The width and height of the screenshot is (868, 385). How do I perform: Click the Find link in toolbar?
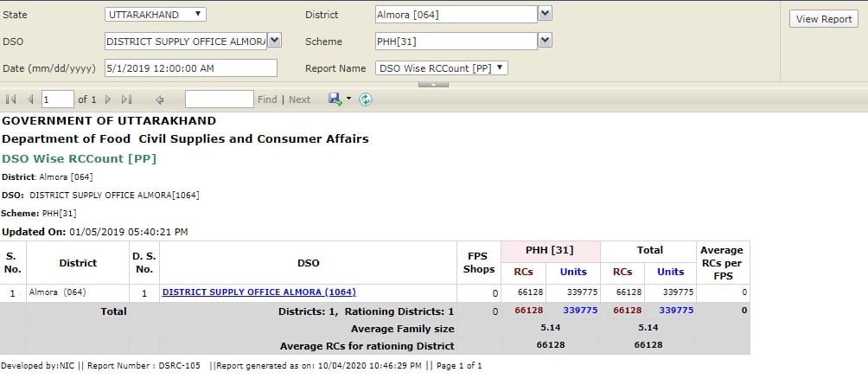(267, 99)
